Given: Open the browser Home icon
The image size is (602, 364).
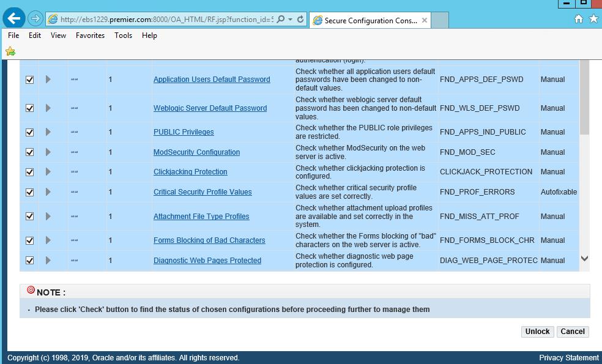Looking at the screenshot, I should point(578,19).
